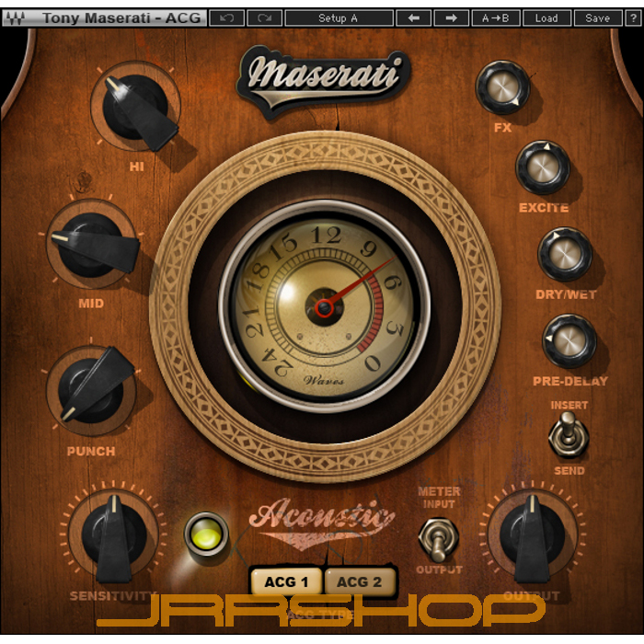The width and height of the screenshot is (644, 644).
Task: Copy settings with A→B button
Action: [x=496, y=18]
